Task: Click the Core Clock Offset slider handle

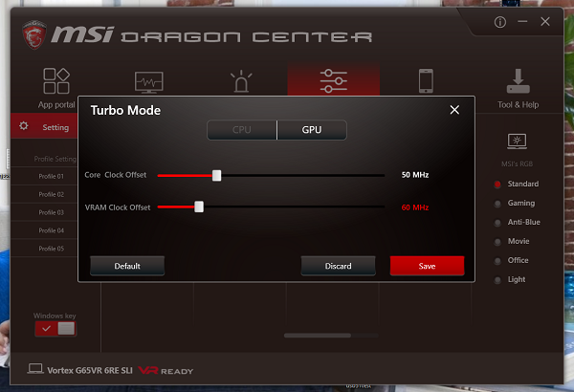Action: click(217, 175)
